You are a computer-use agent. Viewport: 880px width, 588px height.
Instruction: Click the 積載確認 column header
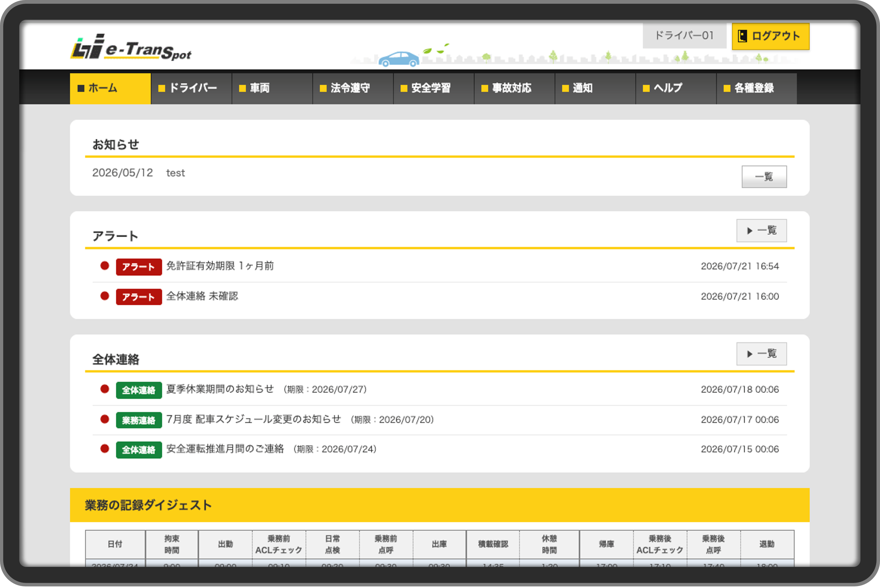coord(493,544)
